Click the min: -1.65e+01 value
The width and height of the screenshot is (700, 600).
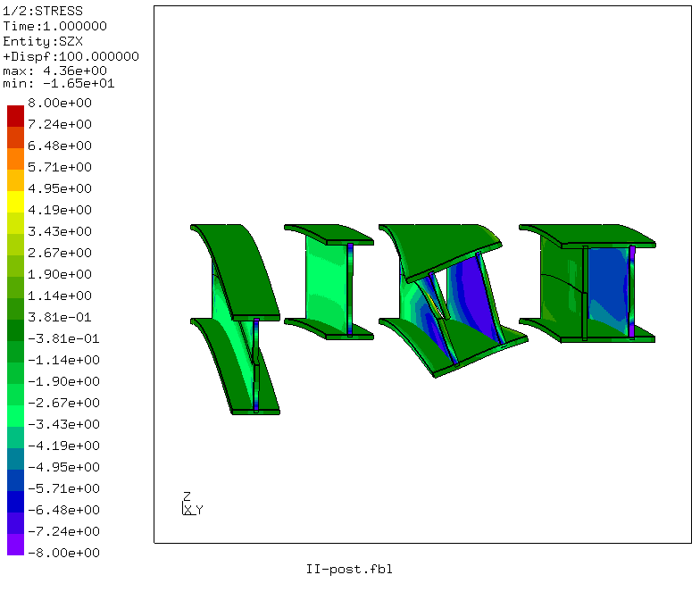[x=59, y=84]
